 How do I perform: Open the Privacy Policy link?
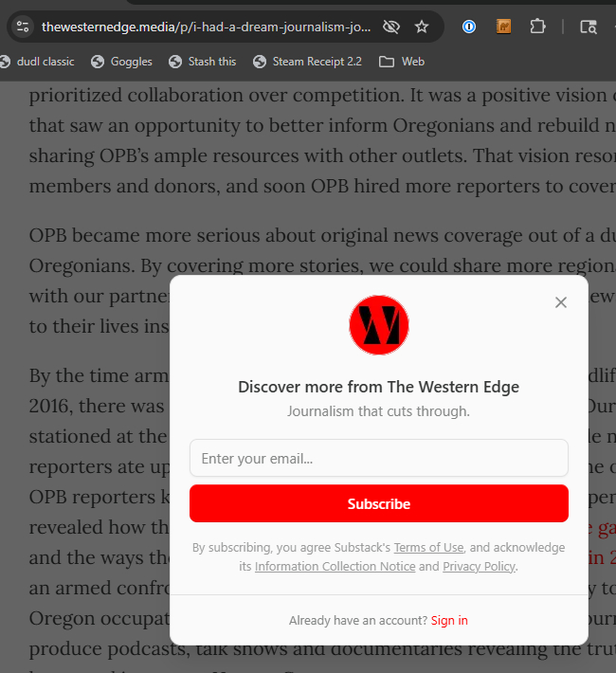coord(479,567)
